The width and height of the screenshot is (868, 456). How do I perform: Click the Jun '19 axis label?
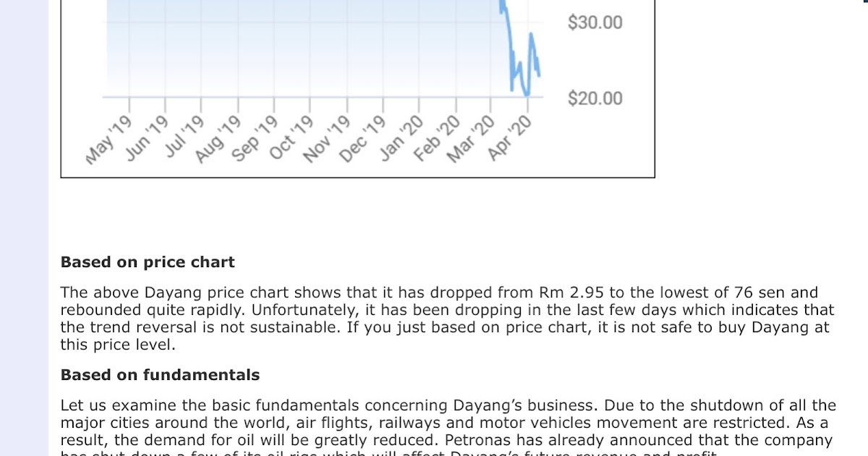point(148,138)
